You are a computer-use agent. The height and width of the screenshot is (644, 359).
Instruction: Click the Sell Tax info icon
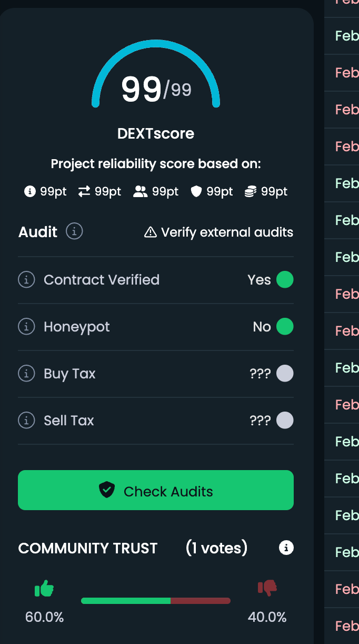coord(26,421)
